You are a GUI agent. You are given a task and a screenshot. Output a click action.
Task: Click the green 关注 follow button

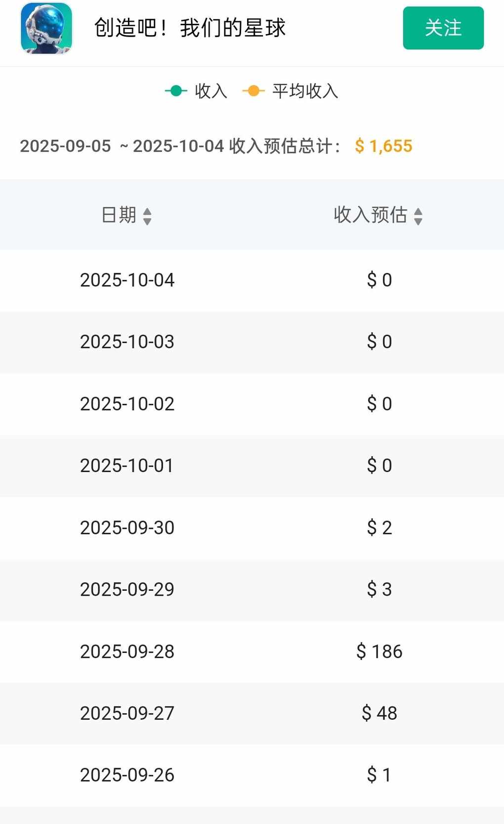coord(443,28)
